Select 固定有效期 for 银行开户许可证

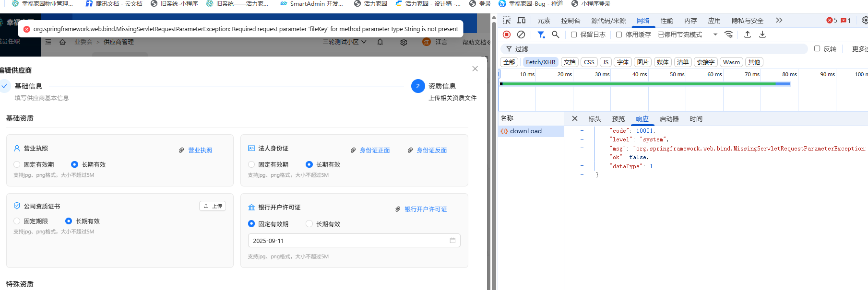251,224
